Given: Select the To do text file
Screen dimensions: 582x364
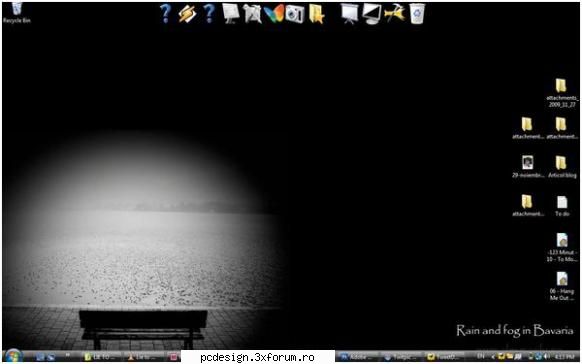Looking at the screenshot, I should click(x=562, y=206).
